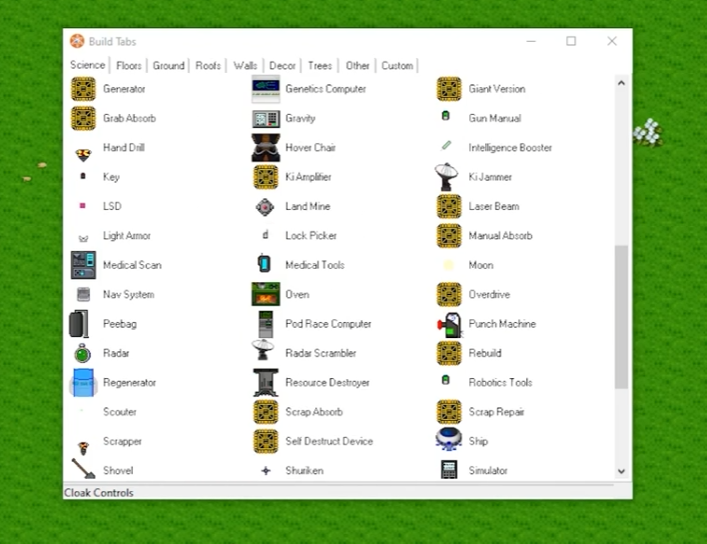The width and height of the screenshot is (707, 544).
Task: Choose the Medical Scan console icon
Action: 83,265
